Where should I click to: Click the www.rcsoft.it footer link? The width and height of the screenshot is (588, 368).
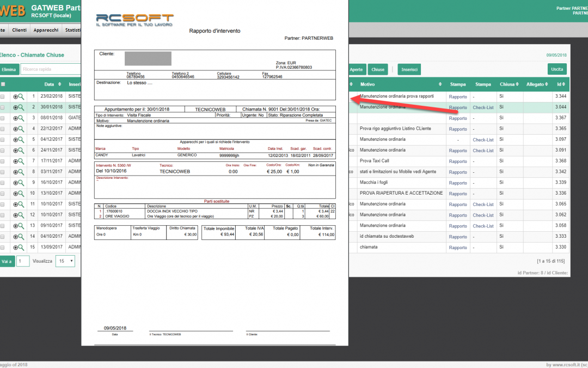566,365
